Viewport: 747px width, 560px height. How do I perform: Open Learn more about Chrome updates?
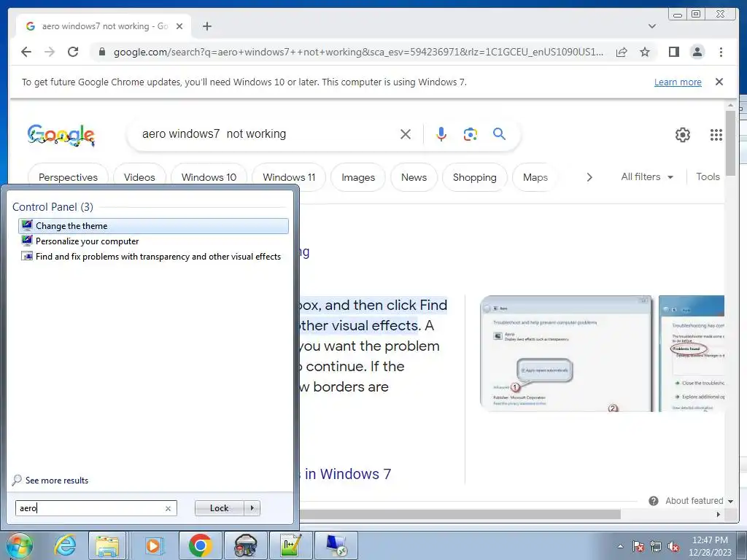coord(678,82)
